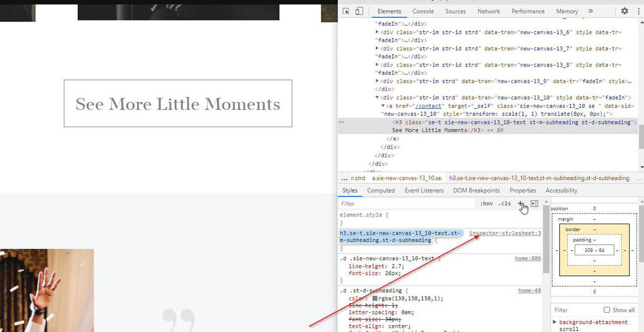Viewport: 644px width, 332px height.
Task: Open the Accessibility sub-tab
Action: [x=561, y=190]
